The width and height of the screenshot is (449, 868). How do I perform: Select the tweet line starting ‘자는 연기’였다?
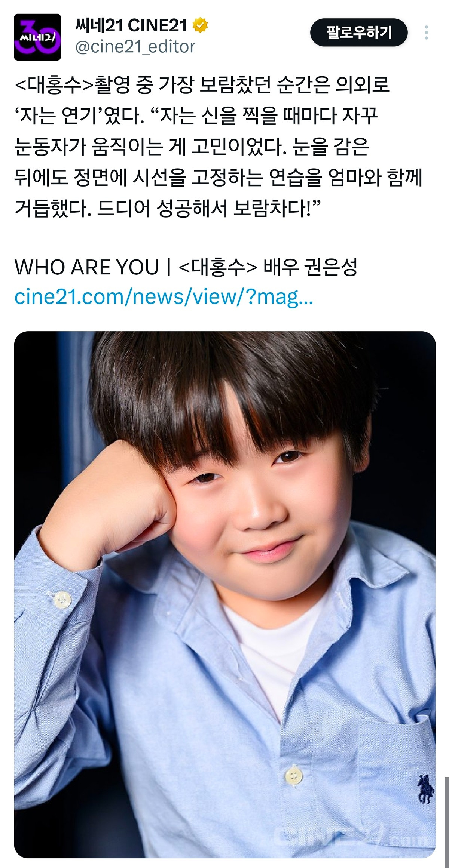click(196, 116)
